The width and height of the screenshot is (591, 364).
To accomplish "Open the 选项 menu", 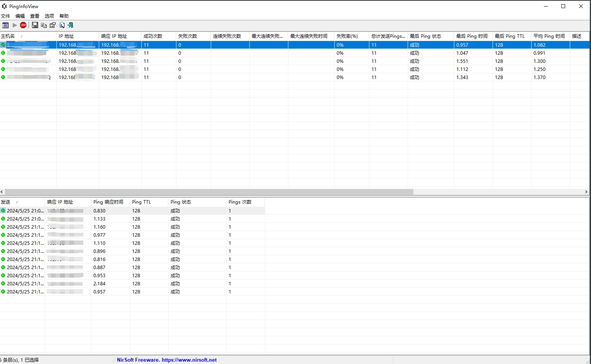I will [49, 16].
